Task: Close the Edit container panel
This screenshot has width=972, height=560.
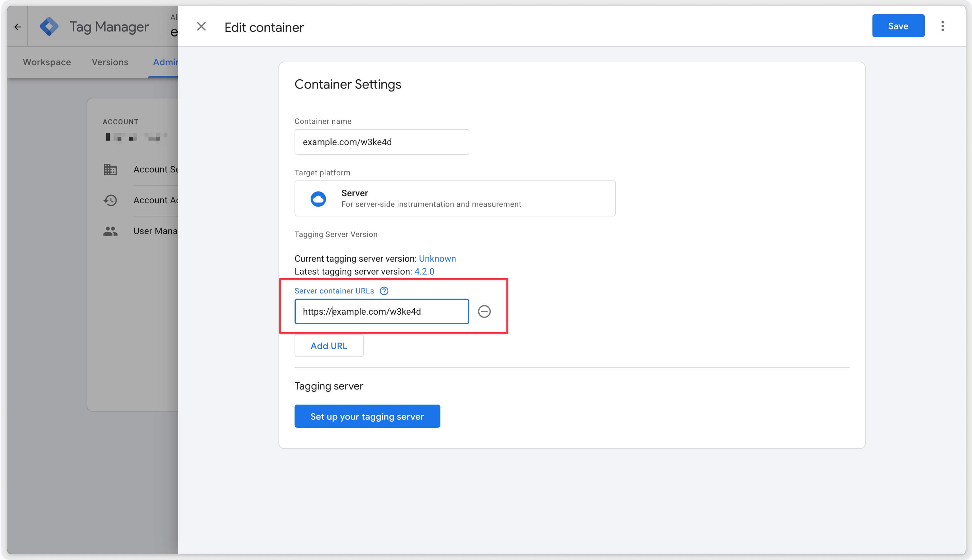Action: click(x=201, y=27)
